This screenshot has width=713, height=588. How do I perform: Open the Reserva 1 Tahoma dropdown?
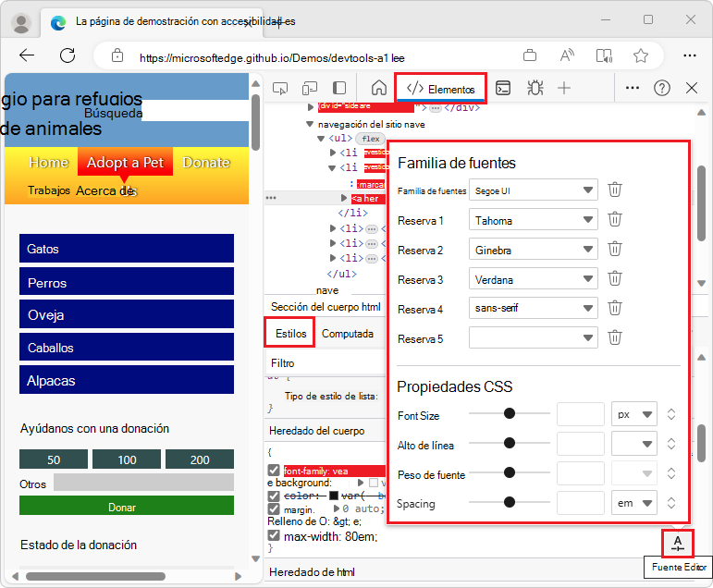(533, 220)
